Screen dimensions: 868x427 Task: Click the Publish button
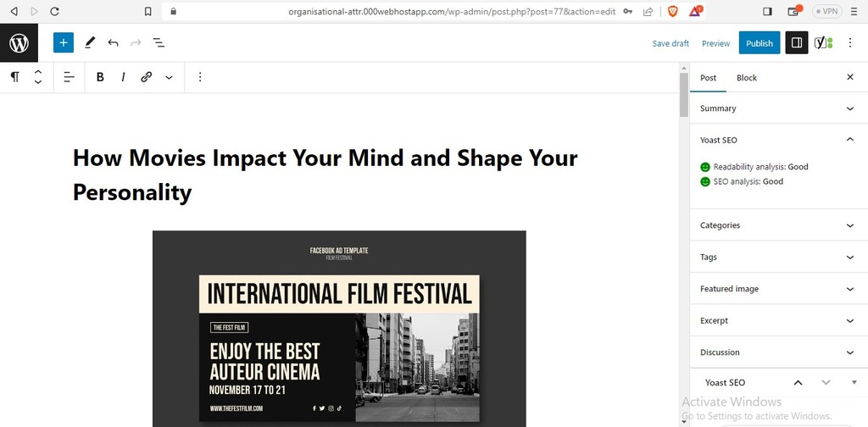click(759, 43)
